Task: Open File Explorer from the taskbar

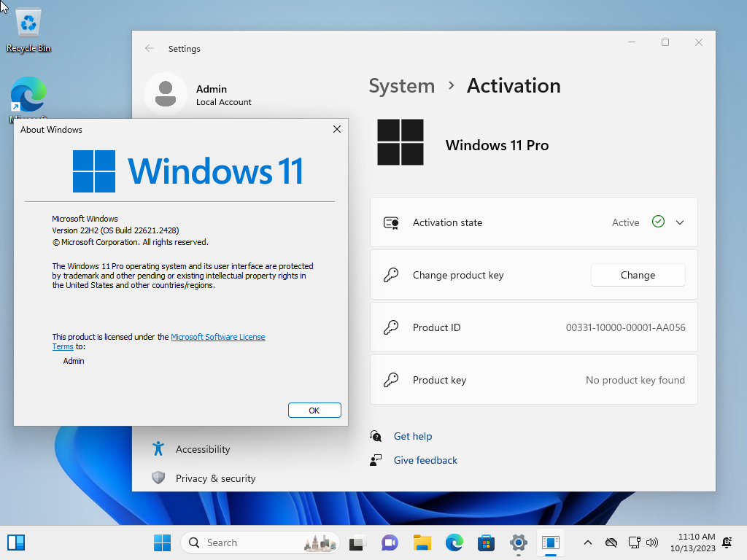Action: 422,542
